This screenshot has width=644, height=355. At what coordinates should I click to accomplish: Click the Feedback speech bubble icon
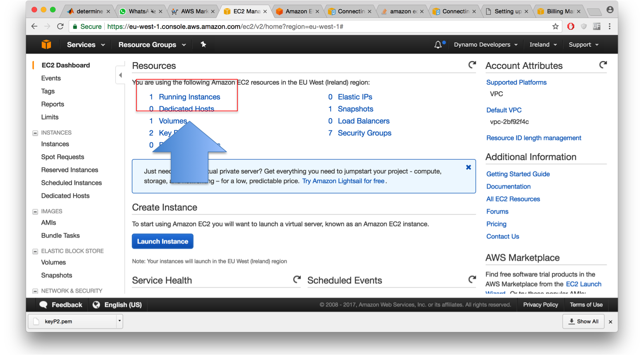pyautogui.click(x=44, y=305)
